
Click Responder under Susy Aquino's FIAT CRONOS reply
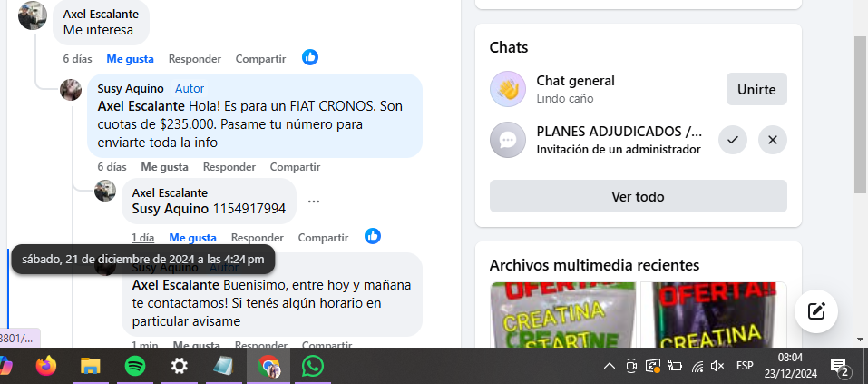229,167
